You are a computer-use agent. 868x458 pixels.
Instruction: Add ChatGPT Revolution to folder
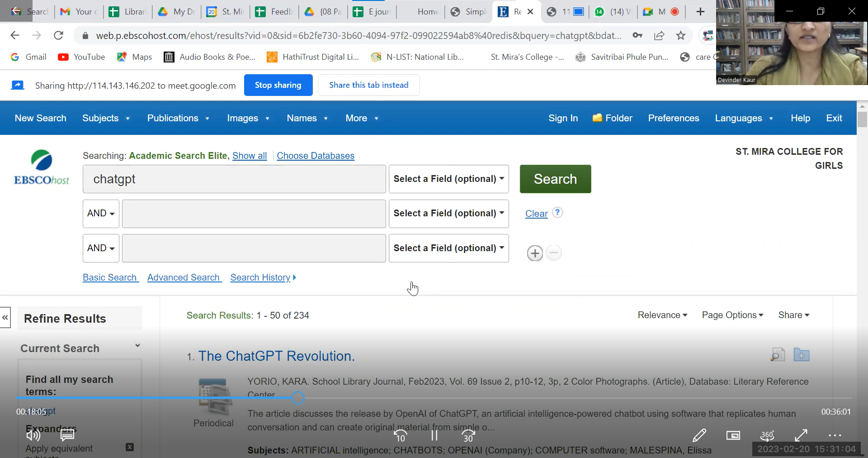pyautogui.click(x=801, y=355)
